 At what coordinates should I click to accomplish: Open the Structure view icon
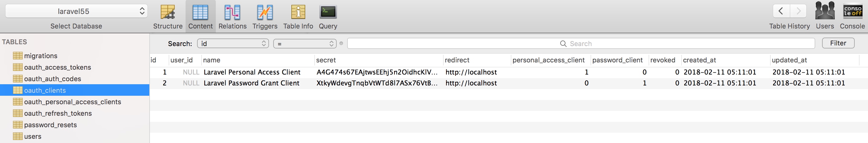pos(167,12)
